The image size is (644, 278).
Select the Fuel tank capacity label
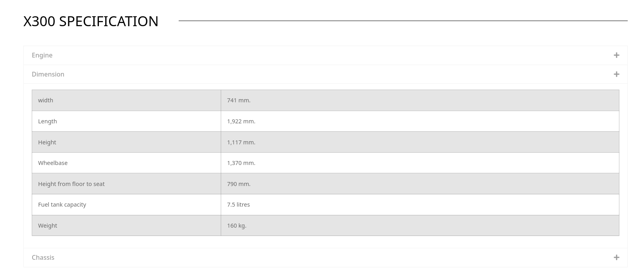(x=62, y=205)
